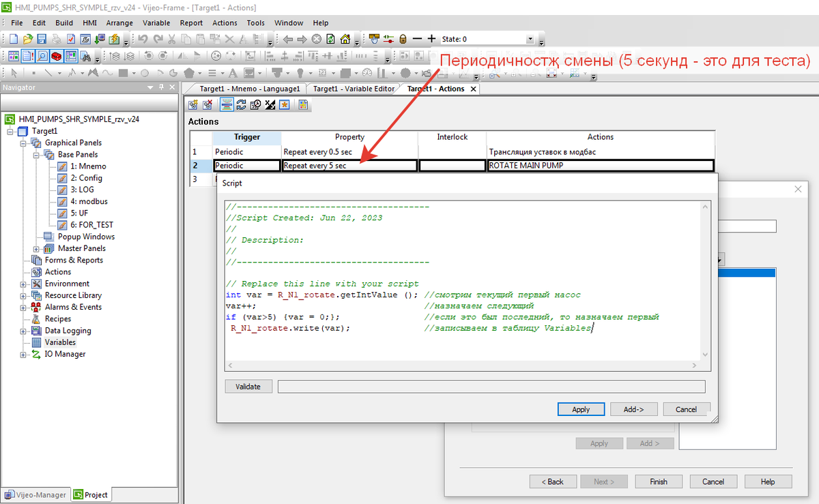The height and width of the screenshot is (504, 819).
Task: Click the Finish wizard button
Action: pos(659,481)
